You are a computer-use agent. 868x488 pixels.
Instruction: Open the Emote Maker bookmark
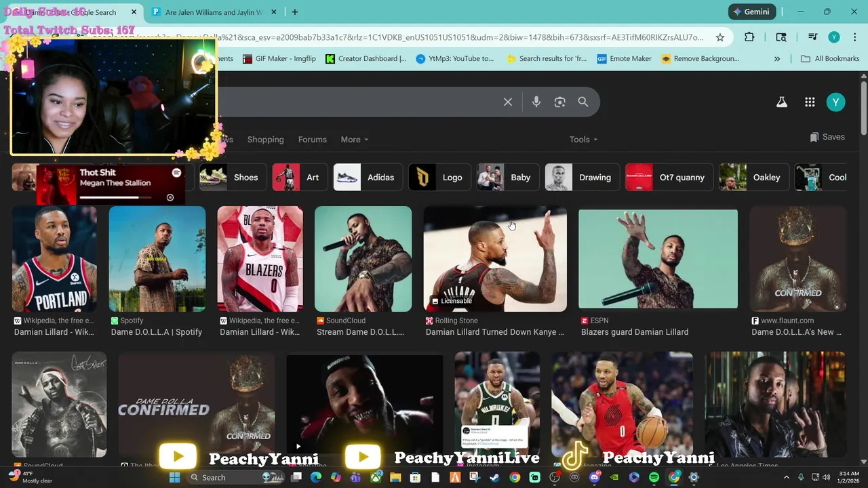pyautogui.click(x=625, y=59)
